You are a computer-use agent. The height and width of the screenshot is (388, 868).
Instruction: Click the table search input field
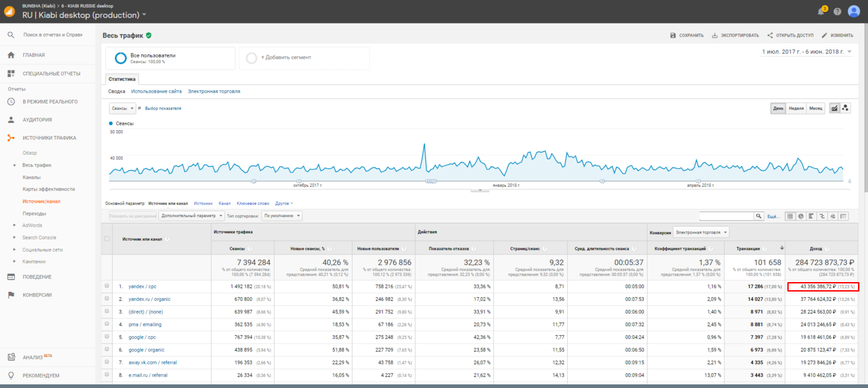tap(726, 216)
